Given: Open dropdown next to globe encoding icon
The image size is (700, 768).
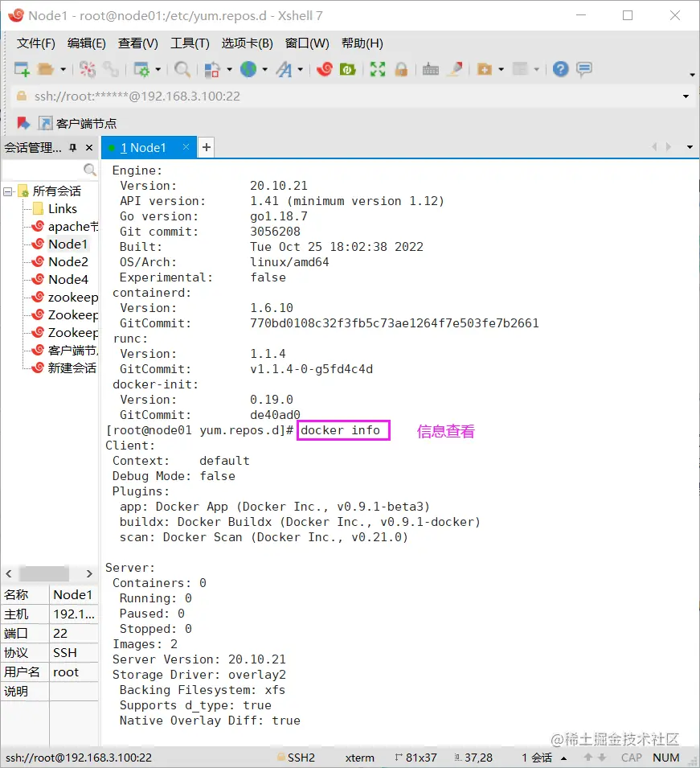Looking at the screenshot, I should pyautogui.click(x=265, y=69).
